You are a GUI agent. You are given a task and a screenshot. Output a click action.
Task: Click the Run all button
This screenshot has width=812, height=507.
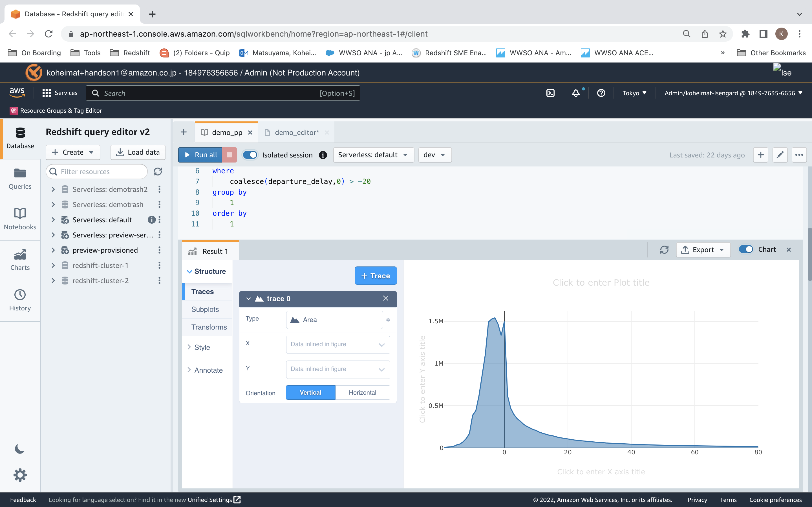click(x=200, y=155)
